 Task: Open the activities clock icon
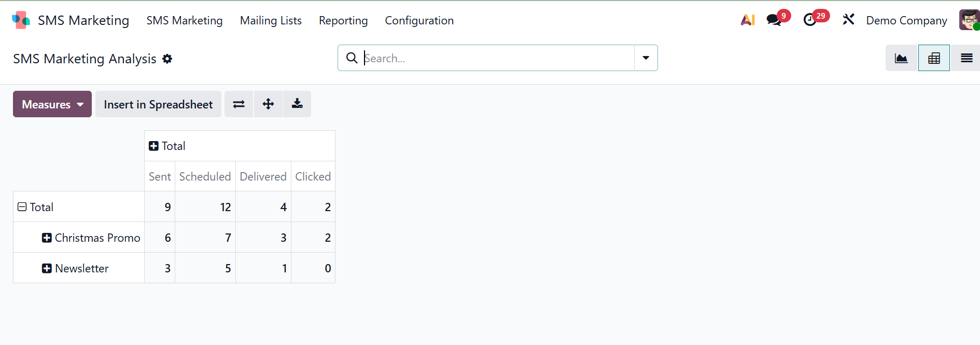point(810,20)
